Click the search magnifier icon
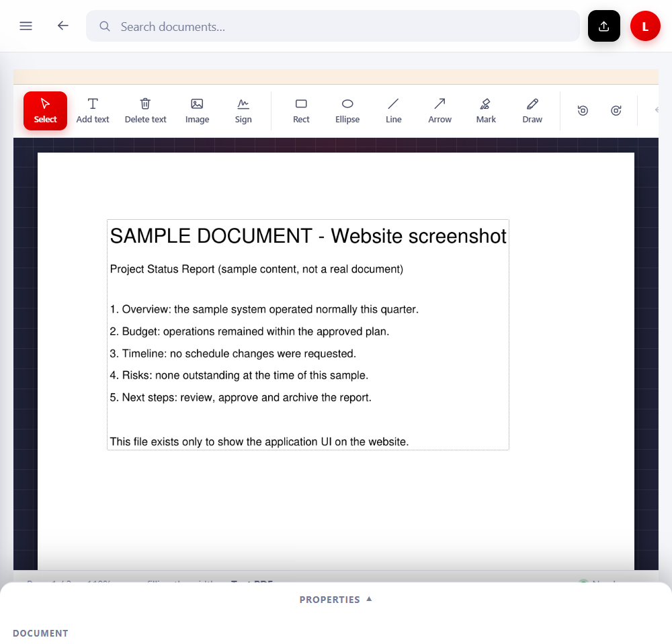This screenshot has height=644, width=672. coord(105,27)
